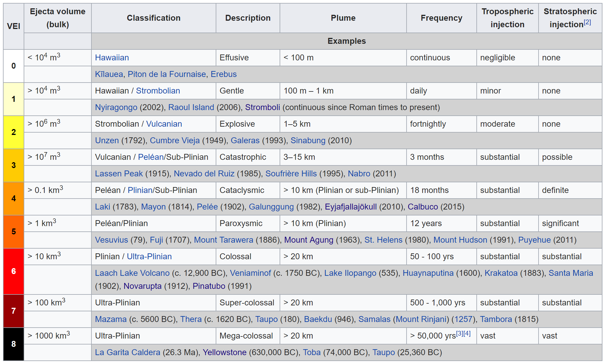Image resolution: width=606 pixels, height=364 pixels.
Task: Open the Nevado del Ruiz link
Action: [x=204, y=174]
